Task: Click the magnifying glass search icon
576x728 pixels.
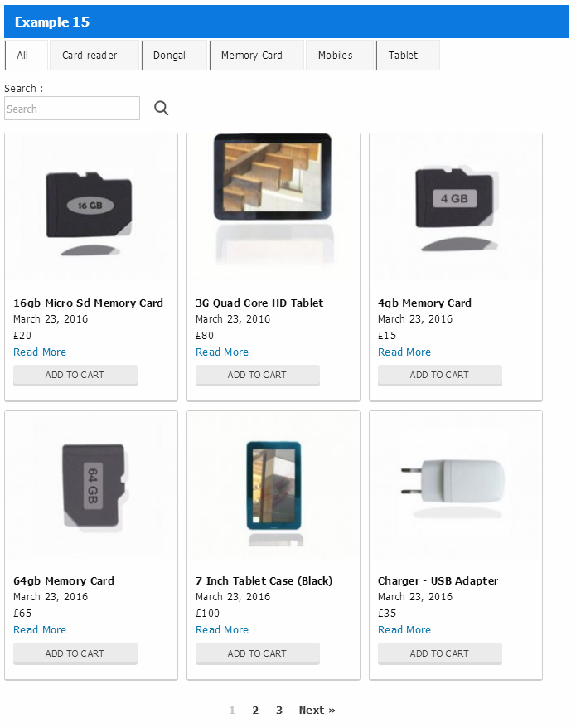Action: pos(161,108)
